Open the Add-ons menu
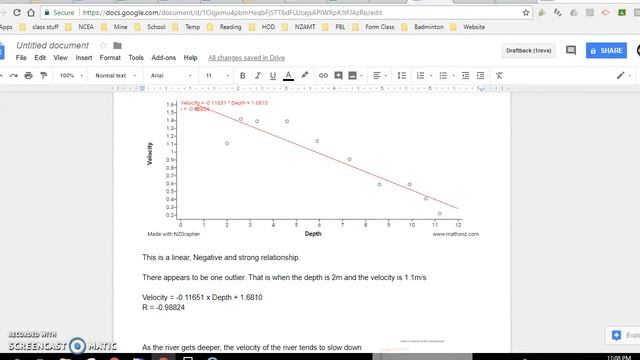640x360 pixels. click(164, 58)
